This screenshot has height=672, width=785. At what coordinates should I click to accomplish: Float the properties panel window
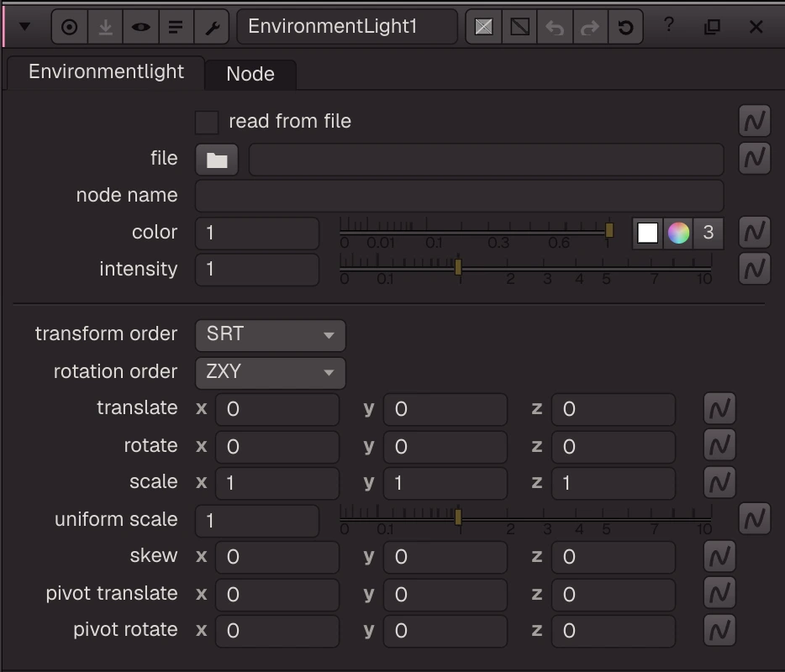[x=712, y=27]
